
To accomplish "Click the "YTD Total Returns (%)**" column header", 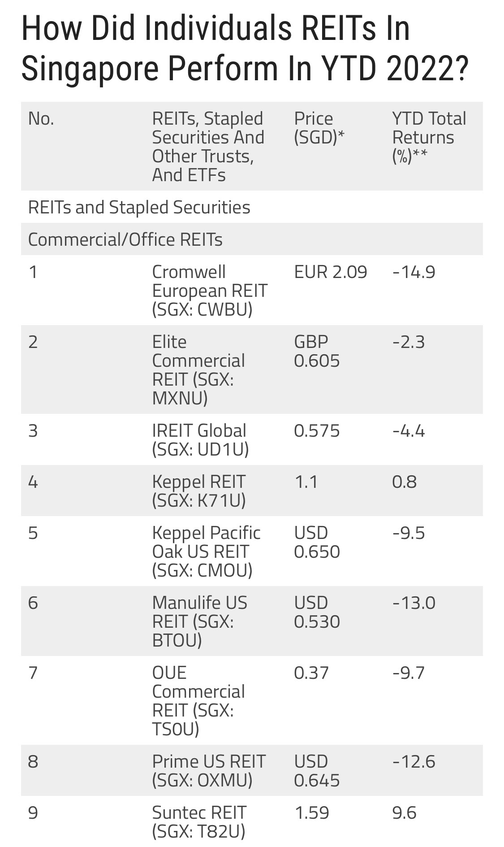I will coord(429,137).
